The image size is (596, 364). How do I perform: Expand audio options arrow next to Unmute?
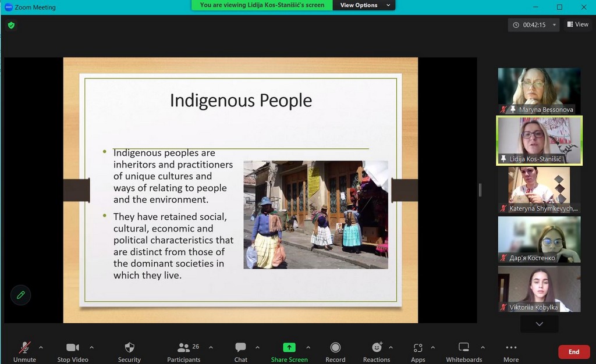(41, 348)
